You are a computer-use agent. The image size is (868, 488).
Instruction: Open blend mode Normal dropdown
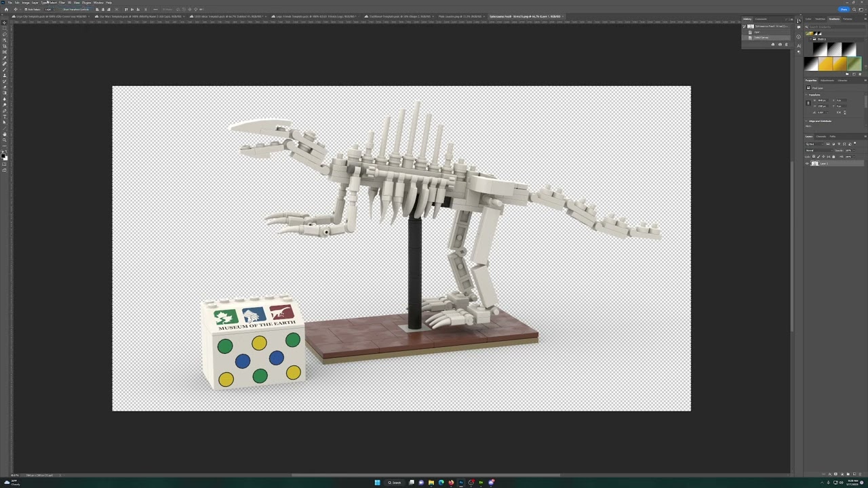(819, 150)
